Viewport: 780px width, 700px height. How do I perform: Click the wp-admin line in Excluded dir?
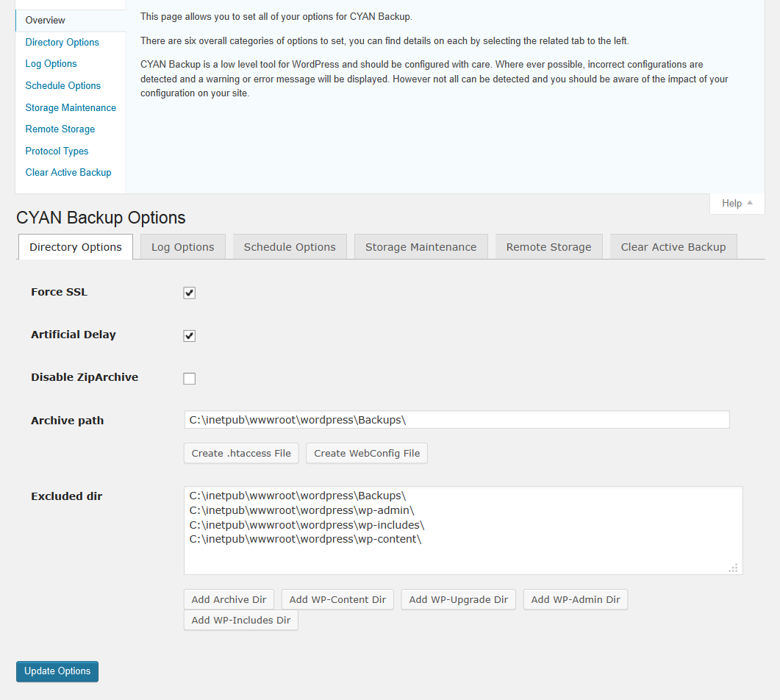pos(301,510)
